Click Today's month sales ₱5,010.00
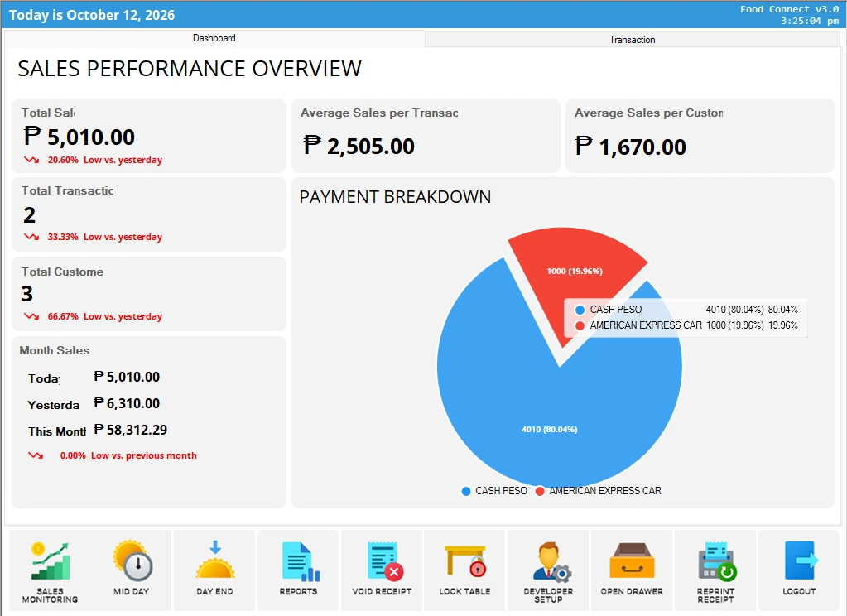The width and height of the screenshot is (847, 616). 127,377
